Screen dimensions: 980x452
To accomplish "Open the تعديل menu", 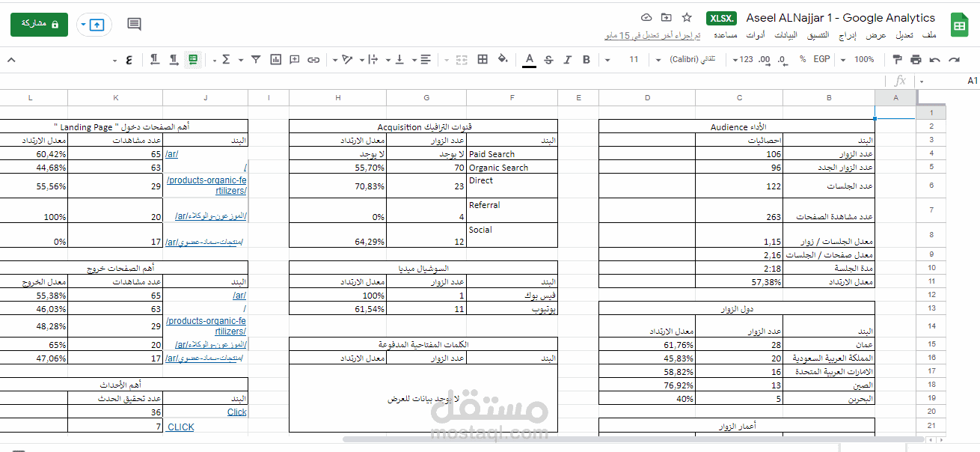I will (x=904, y=35).
